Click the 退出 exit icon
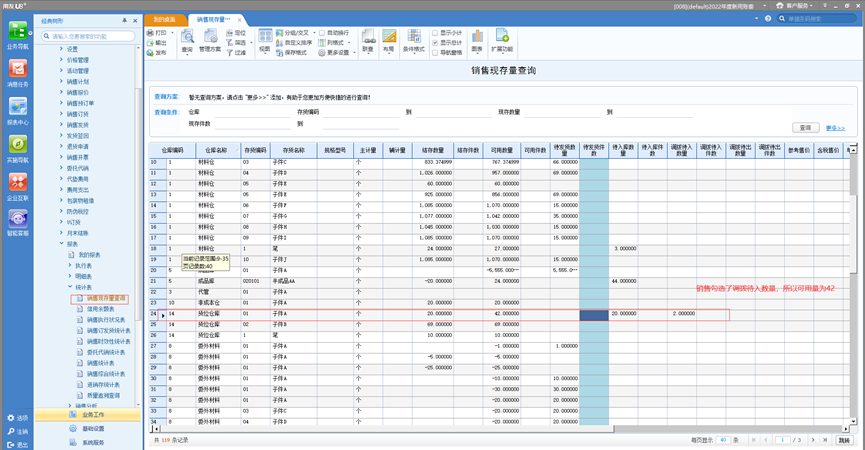Screen dimensions: 865x450 point(10,444)
